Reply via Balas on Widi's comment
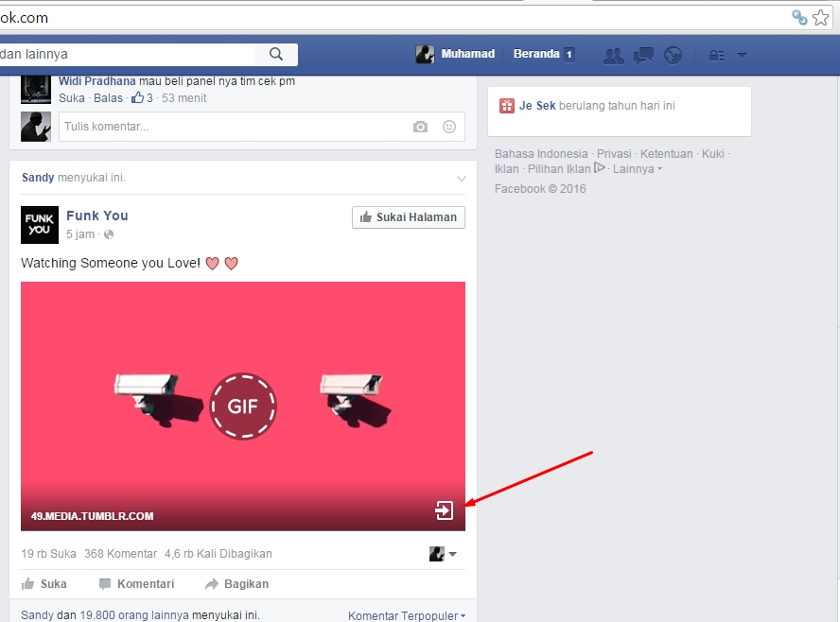The height and width of the screenshot is (622, 840). (108, 98)
